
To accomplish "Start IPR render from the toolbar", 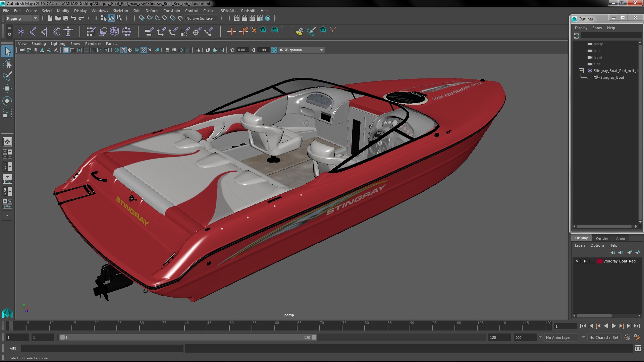I will [x=252, y=18].
